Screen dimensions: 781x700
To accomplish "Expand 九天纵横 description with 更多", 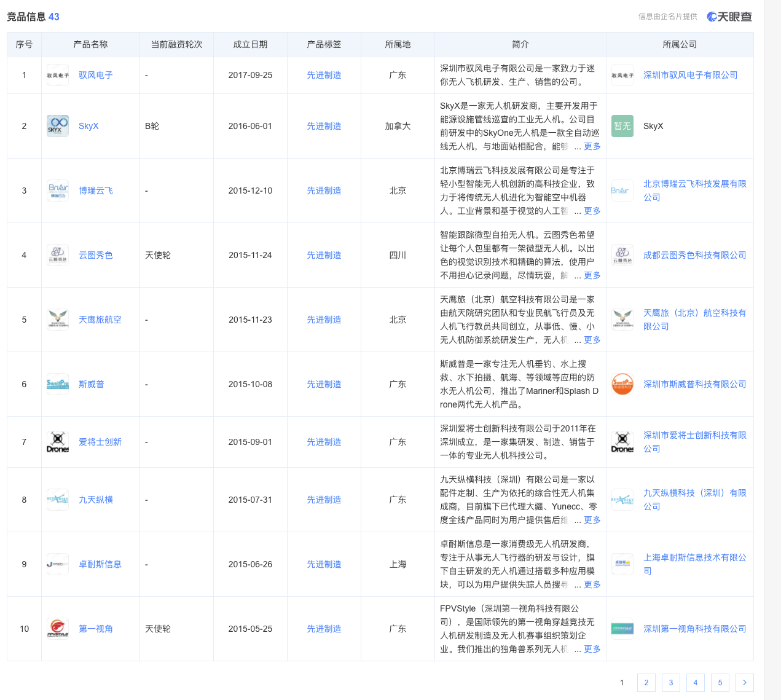I will click(592, 520).
